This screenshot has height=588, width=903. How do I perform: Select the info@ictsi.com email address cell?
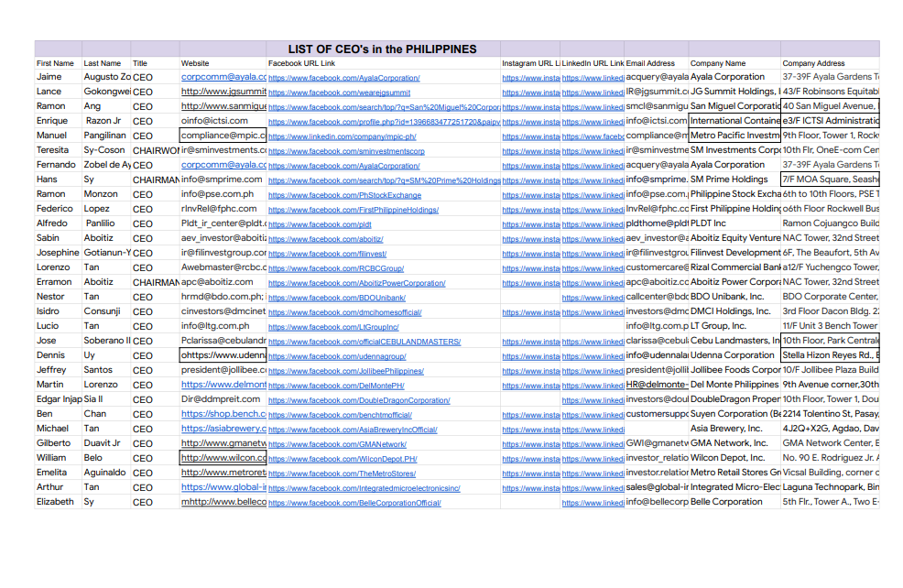(x=657, y=121)
